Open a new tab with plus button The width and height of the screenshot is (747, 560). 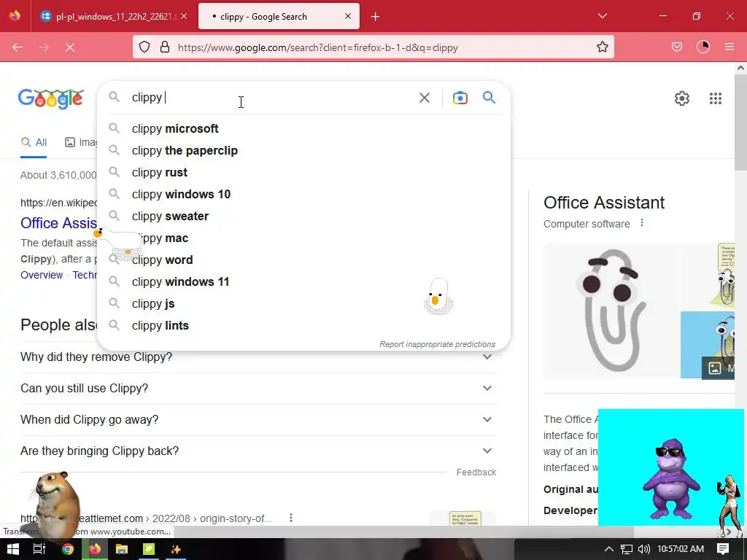click(376, 17)
